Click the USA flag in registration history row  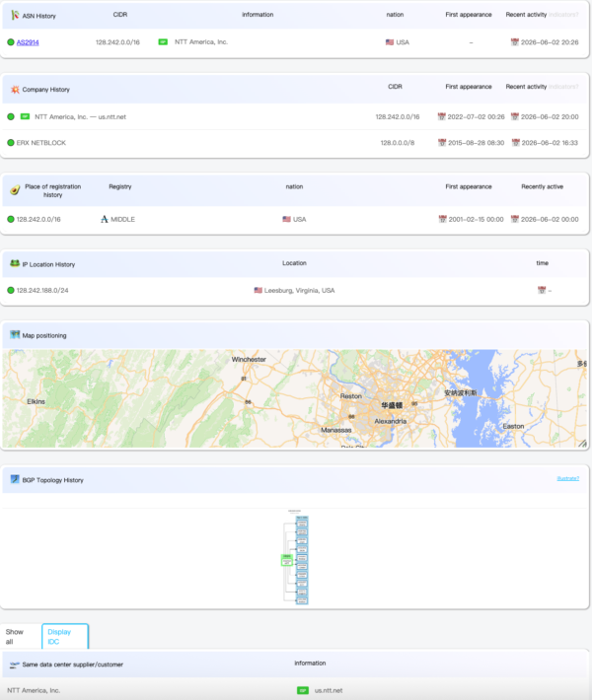coord(287,219)
